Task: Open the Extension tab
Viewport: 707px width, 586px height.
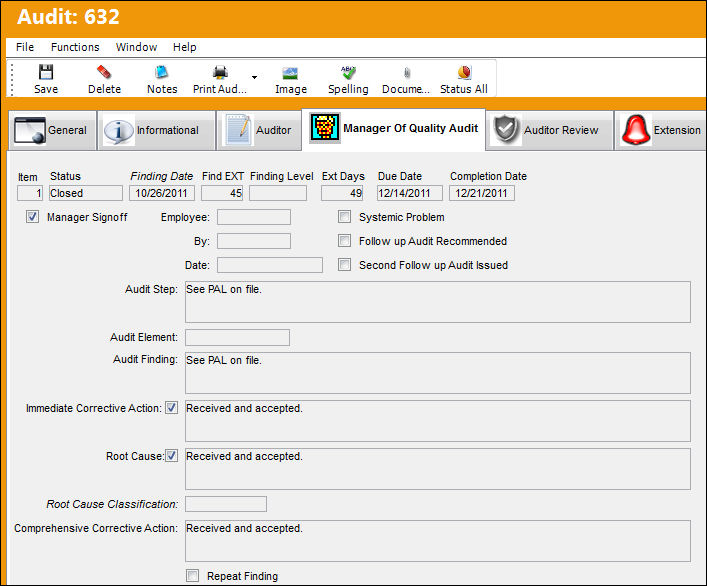Action: click(660, 130)
